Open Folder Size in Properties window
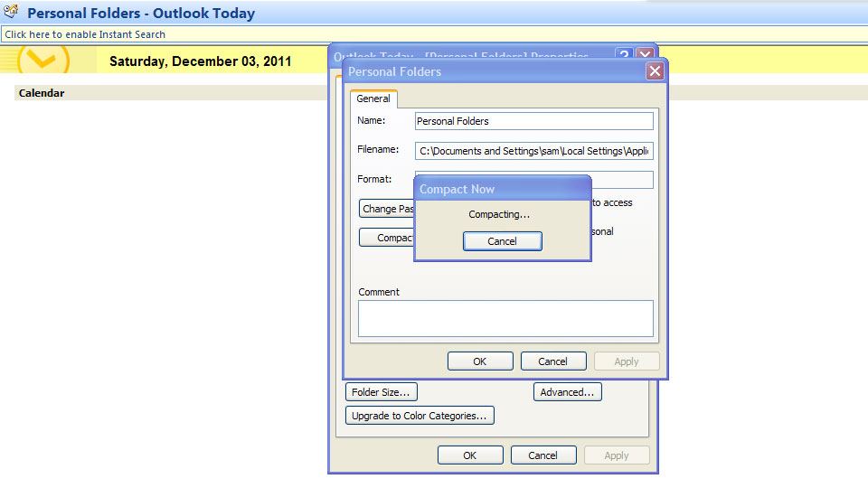868x488 pixels. (381, 391)
